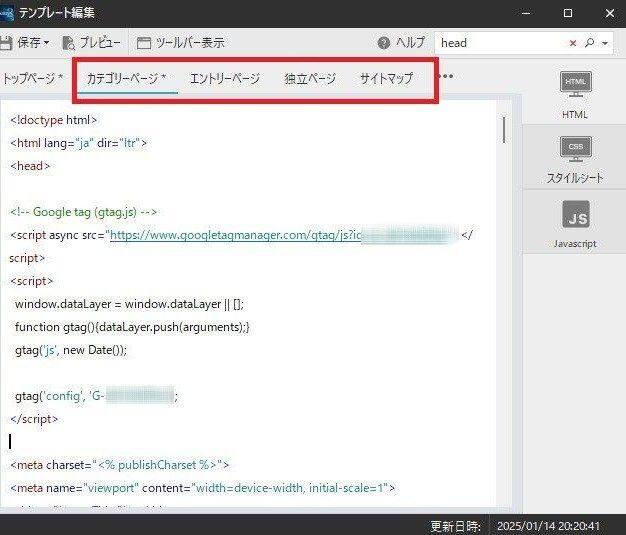Viewport: 626px width, 535px height.
Task: Click the meta viewport line
Action: pyautogui.click(x=202, y=488)
